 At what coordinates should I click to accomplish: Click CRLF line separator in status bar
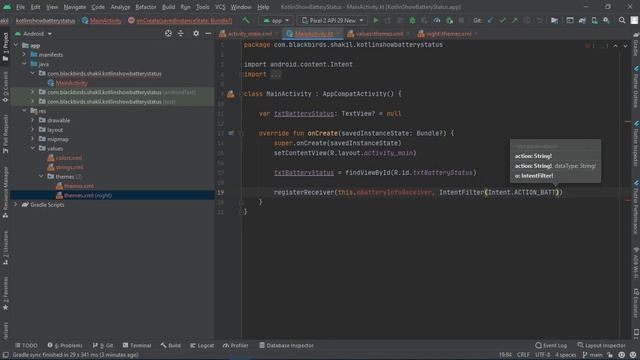[x=523, y=355]
